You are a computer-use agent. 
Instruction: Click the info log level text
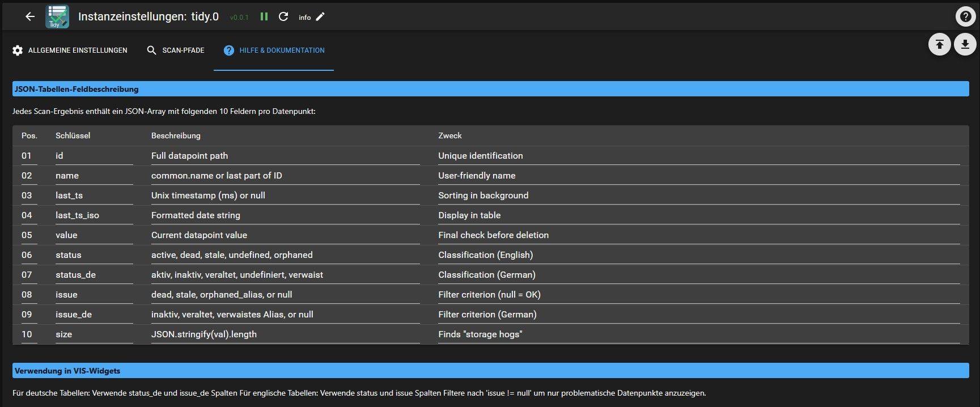[304, 18]
